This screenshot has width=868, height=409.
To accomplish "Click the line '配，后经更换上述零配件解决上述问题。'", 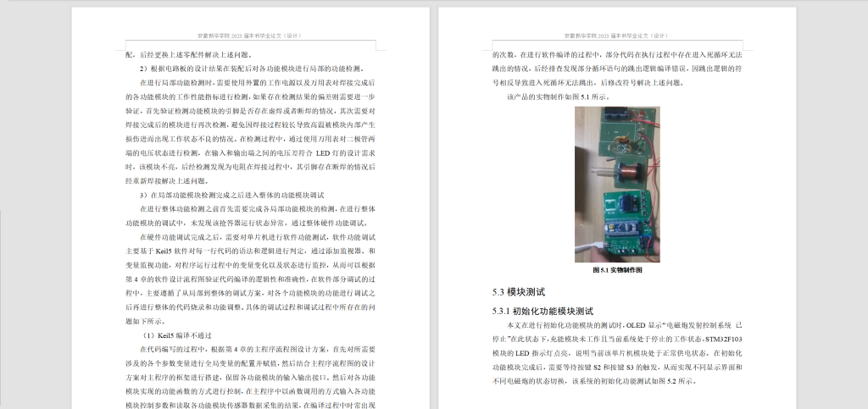I will [x=189, y=55].
